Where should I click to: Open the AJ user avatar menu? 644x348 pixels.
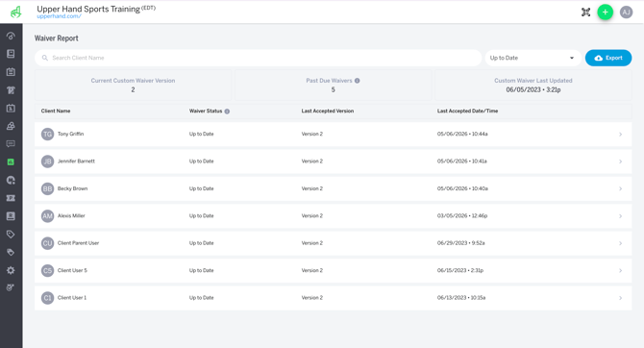pos(626,12)
